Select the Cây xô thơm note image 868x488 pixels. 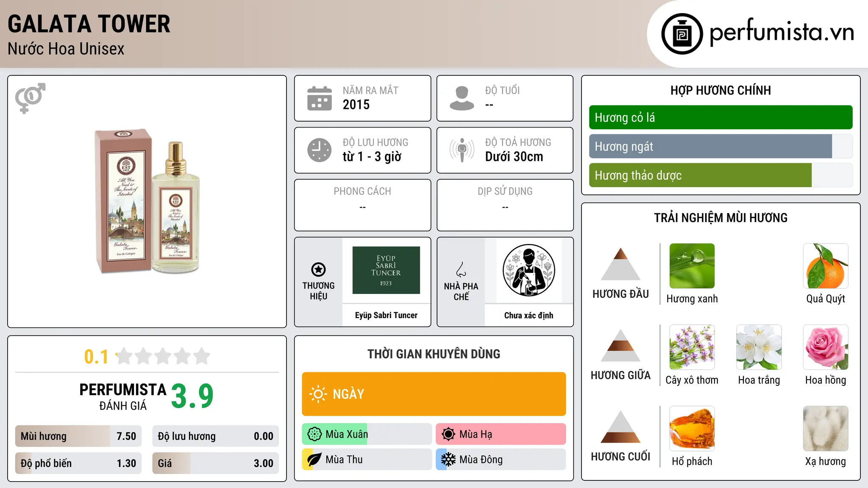692,347
